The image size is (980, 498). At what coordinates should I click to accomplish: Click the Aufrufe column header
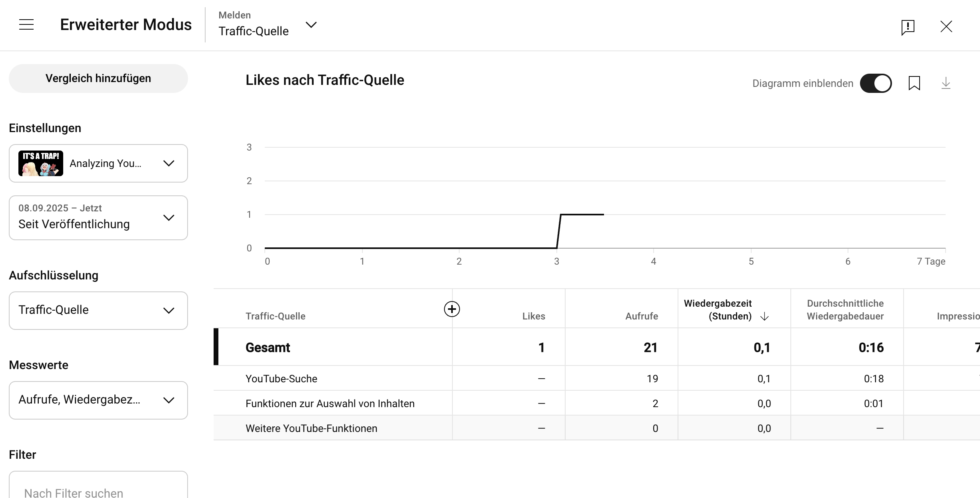coord(642,316)
